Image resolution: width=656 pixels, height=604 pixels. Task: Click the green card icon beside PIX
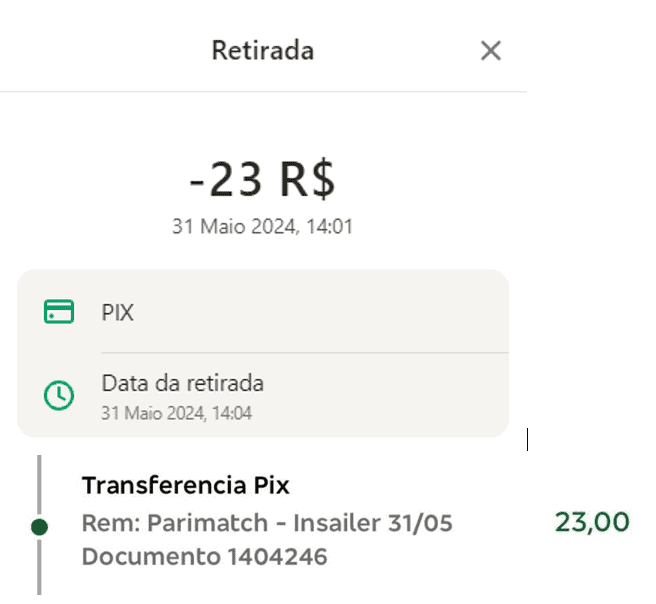coord(59,312)
